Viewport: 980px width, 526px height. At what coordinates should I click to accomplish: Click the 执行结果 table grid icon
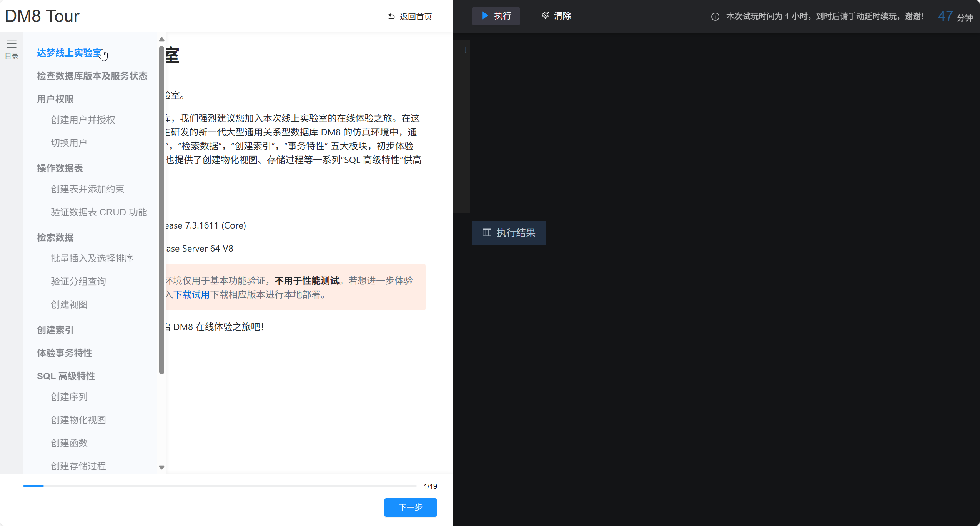point(487,233)
